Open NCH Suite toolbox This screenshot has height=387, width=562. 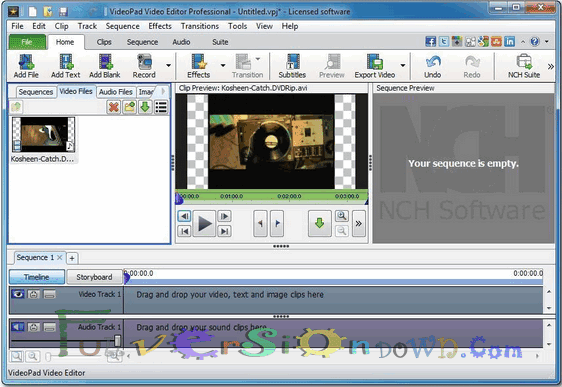(524, 66)
